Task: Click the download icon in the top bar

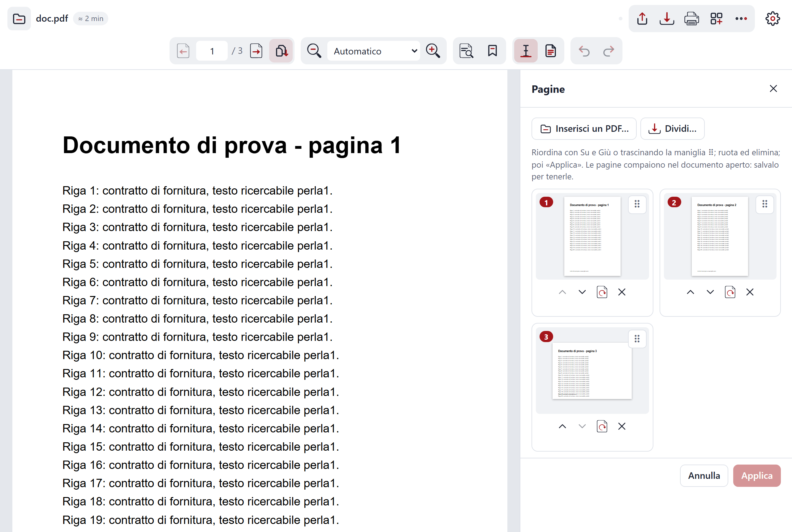Action: 667,19
